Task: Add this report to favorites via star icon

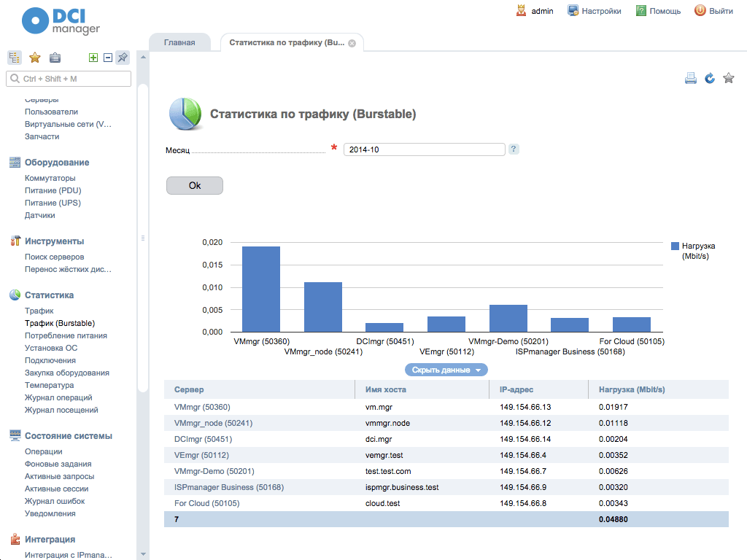Action: point(728,77)
